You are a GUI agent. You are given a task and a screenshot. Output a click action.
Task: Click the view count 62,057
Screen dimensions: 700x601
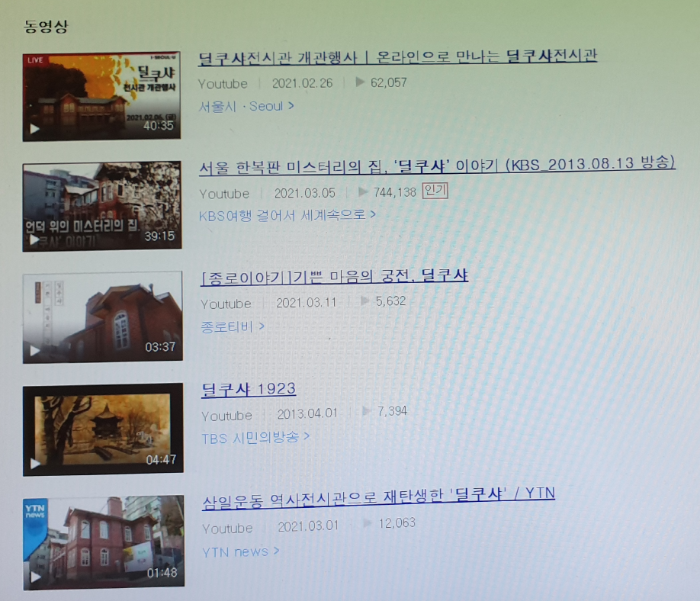[x=388, y=82]
